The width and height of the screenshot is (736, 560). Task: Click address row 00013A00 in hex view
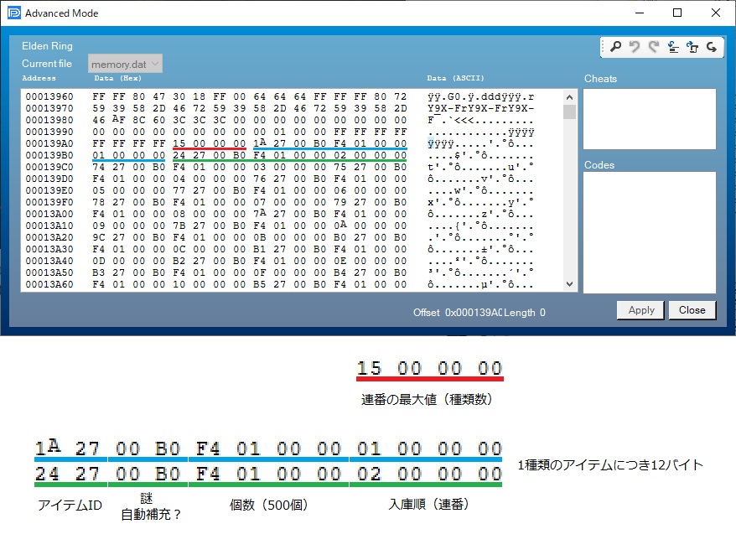[49, 214]
